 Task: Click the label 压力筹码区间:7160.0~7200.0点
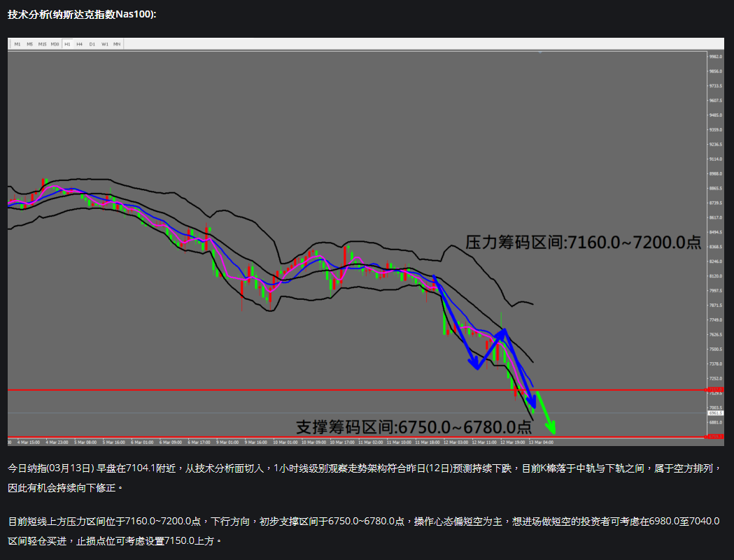pos(584,242)
